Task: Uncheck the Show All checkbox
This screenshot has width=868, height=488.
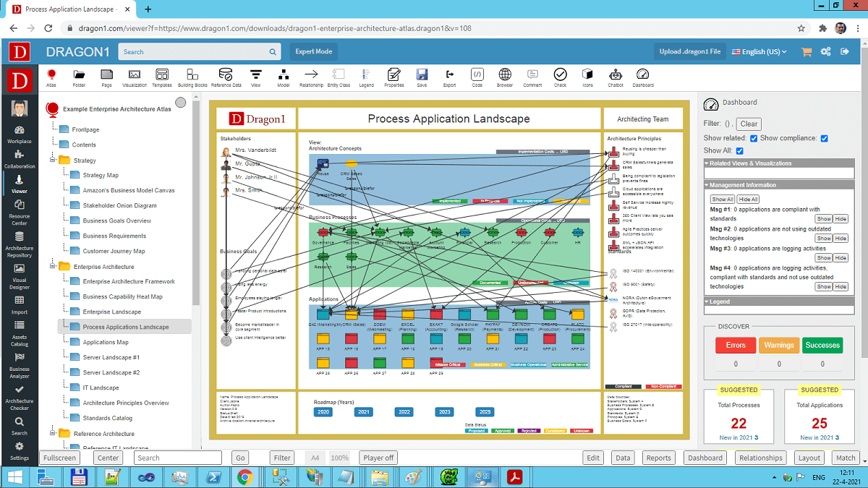Action: (x=739, y=150)
